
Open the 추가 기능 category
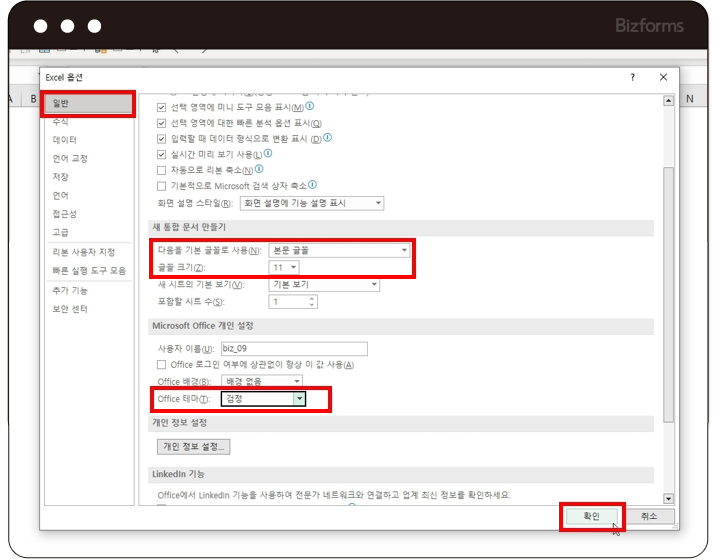coord(70,290)
